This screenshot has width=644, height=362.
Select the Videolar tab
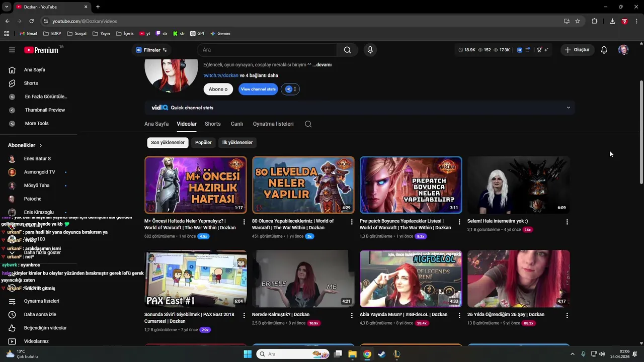click(x=187, y=124)
